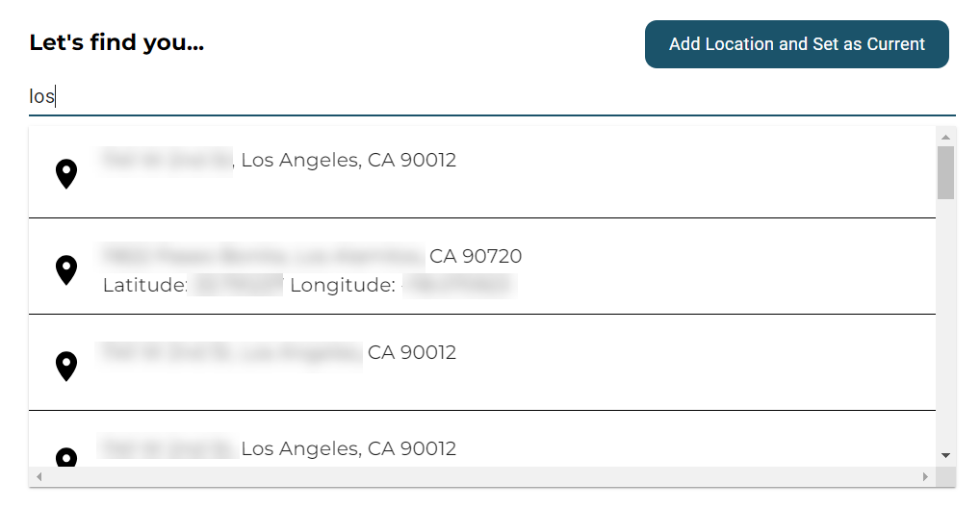
Task: Click the 'Let's find you...' heading
Action: 116,42
